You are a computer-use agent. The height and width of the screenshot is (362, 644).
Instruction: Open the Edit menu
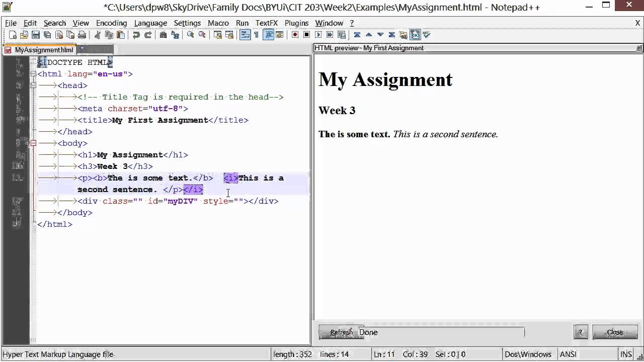point(30,23)
